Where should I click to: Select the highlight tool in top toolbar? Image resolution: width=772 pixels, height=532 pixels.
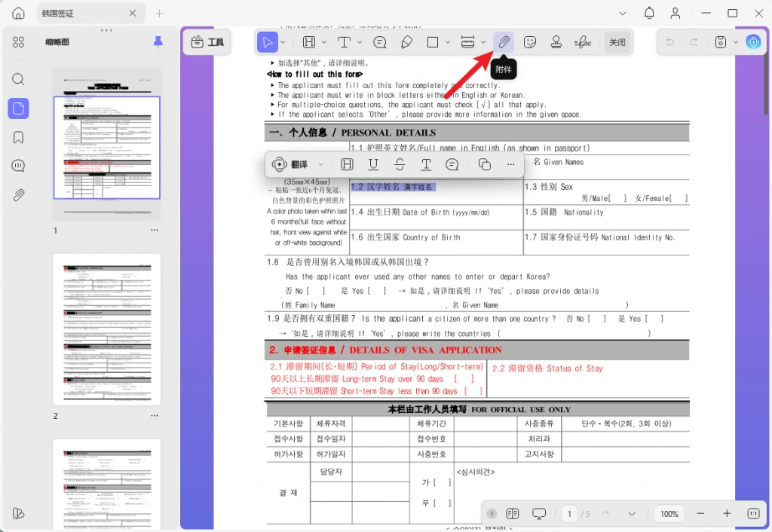(x=308, y=42)
